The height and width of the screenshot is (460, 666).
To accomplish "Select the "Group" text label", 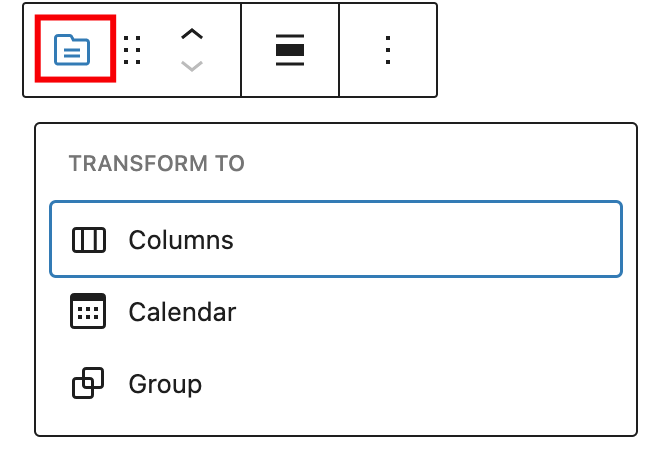I will click(x=165, y=384).
